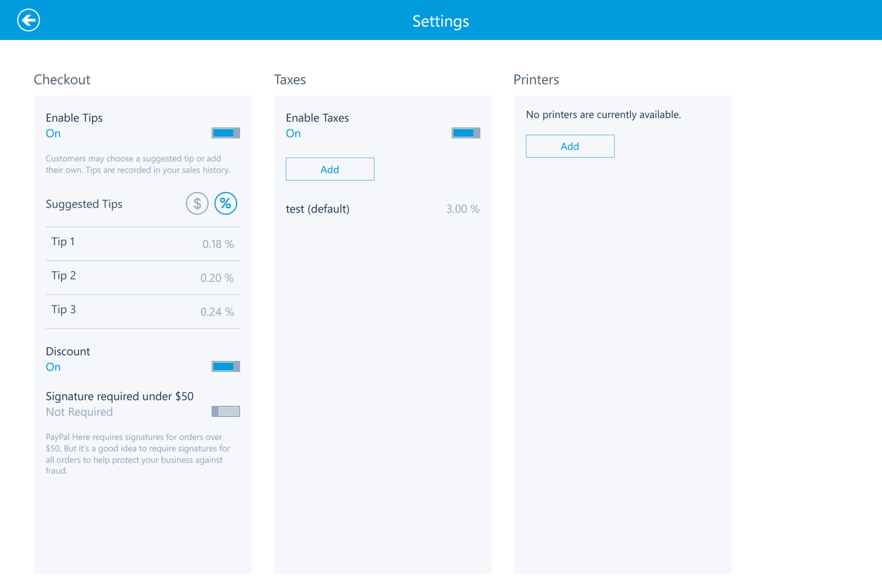Edit the Tip 3 value 0.24 %
Image resolution: width=882 pixels, height=588 pixels.
pyautogui.click(x=217, y=312)
